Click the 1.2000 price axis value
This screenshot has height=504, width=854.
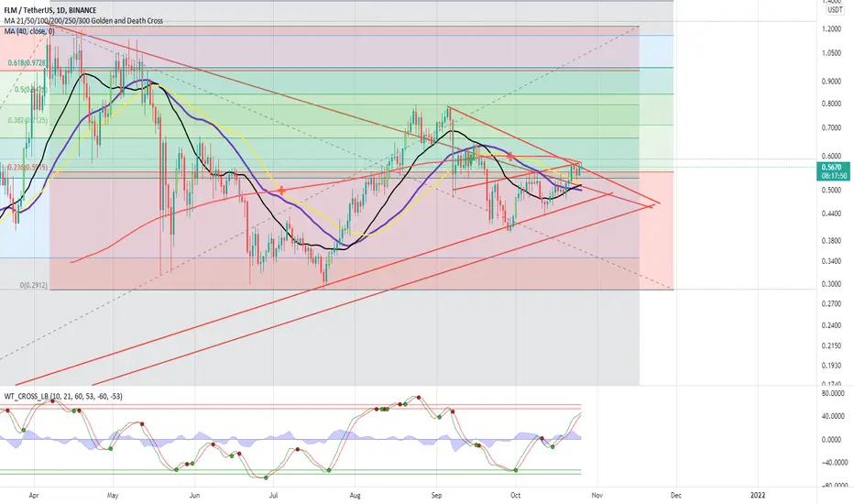[x=831, y=29]
